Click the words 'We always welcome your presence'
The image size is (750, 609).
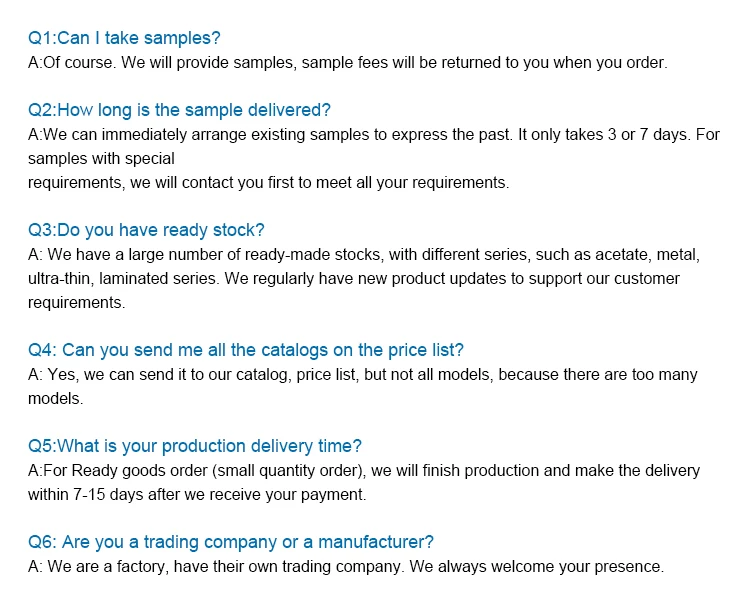pyautogui.click(x=537, y=566)
